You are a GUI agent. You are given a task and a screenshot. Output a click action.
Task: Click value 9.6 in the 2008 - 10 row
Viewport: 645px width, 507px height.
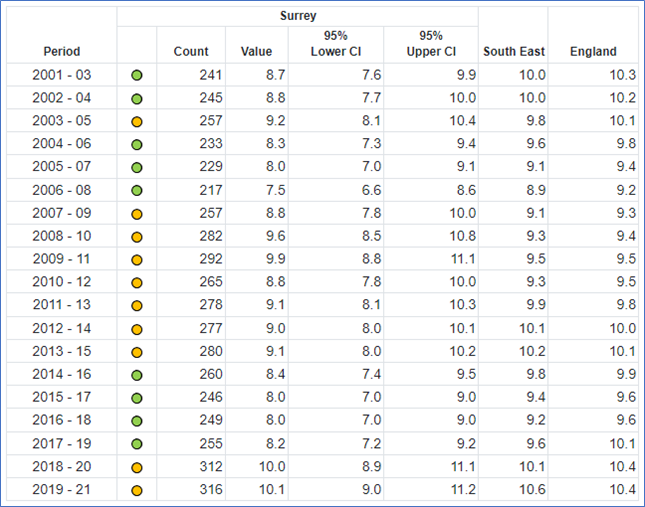pyautogui.click(x=276, y=236)
